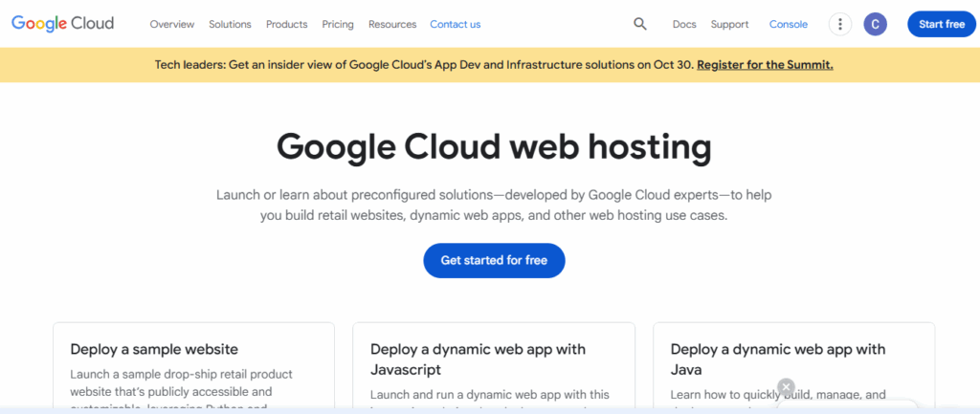
Task: Click the Google Cloud logo
Action: [62, 24]
